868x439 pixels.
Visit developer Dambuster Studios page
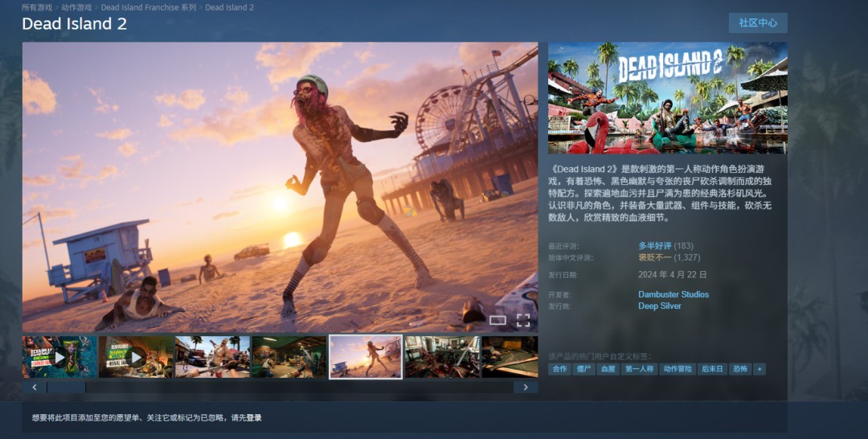[x=674, y=294]
